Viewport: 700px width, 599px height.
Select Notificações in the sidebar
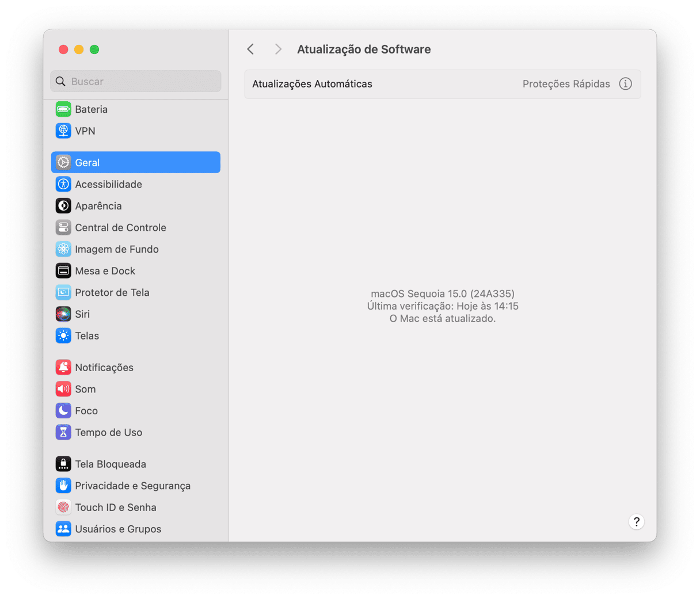(104, 368)
